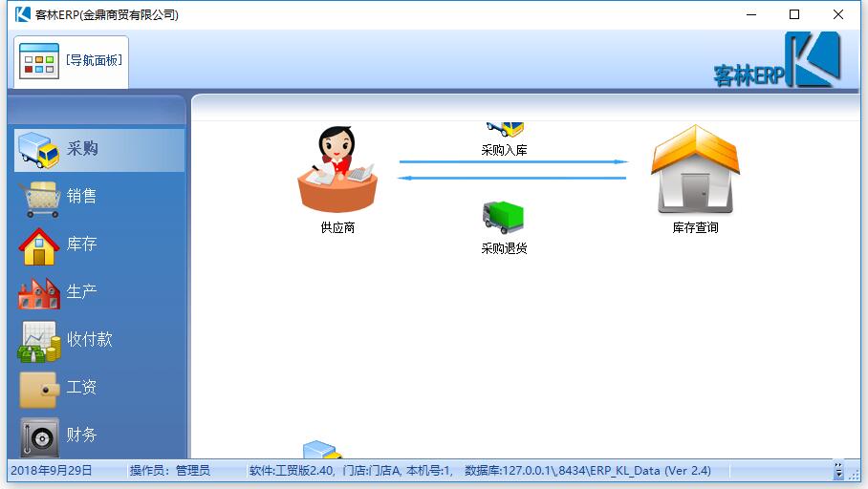Click the navigation panel grid icon

pos(39,61)
